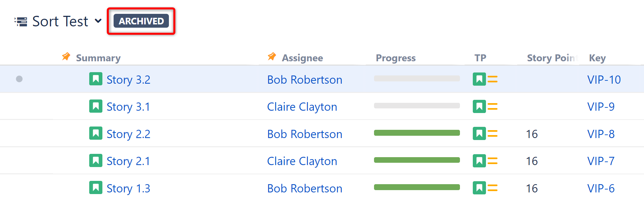Open the Sort Test structure dropdown arrow
This screenshot has width=644, height=199.
98,21
